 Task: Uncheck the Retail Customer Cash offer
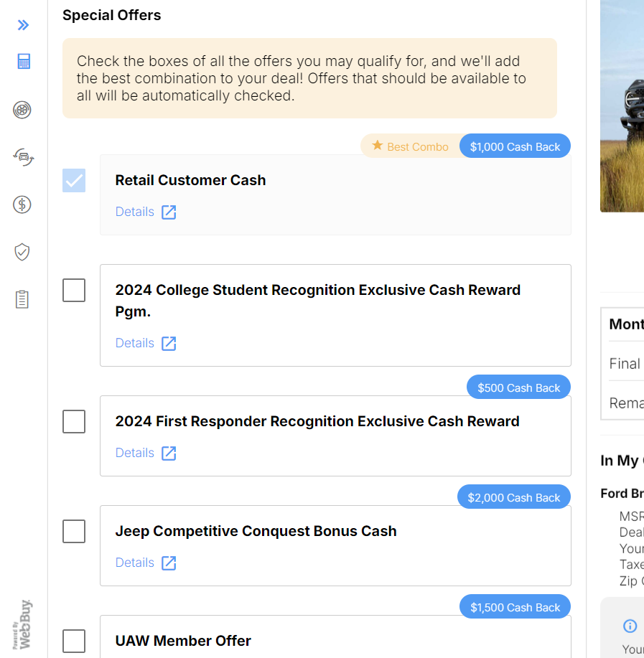point(73,180)
